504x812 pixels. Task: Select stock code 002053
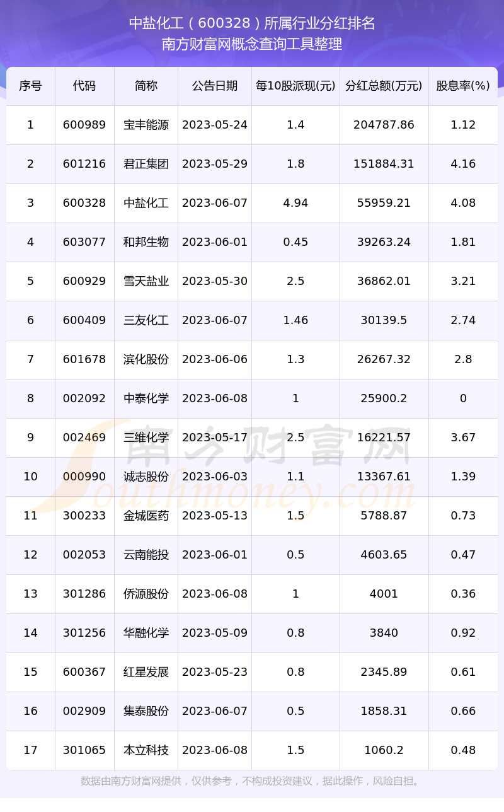click(x=84, y=555)
